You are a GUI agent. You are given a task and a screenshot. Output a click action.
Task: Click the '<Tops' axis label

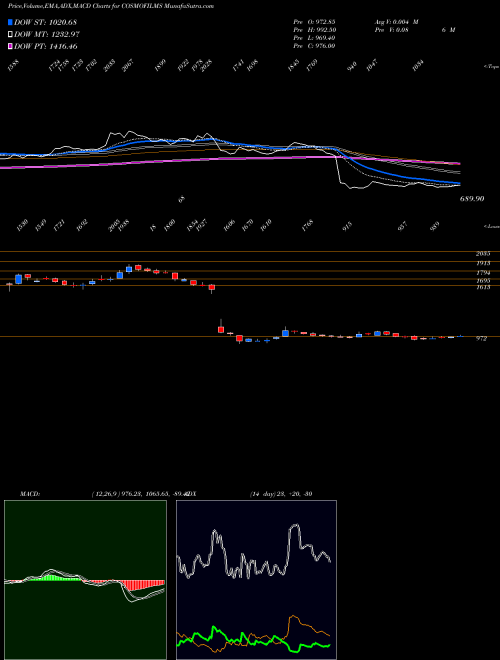tap(491, 67)
